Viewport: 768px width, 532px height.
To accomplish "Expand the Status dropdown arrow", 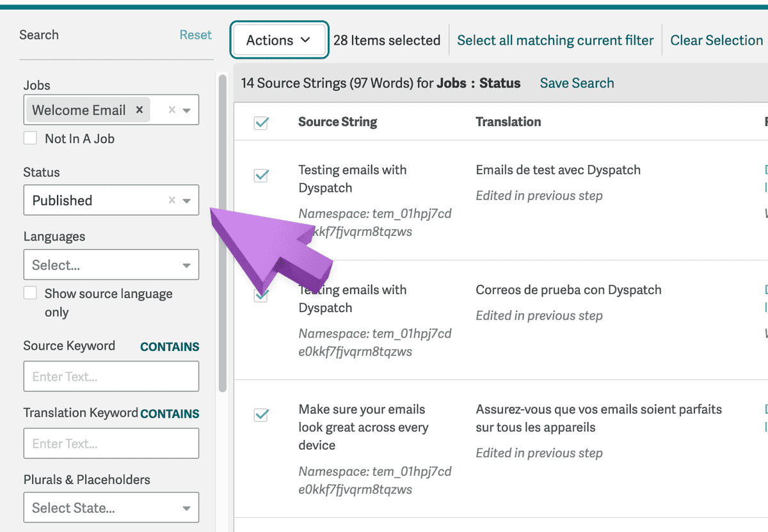I will (x=187, y=200).
